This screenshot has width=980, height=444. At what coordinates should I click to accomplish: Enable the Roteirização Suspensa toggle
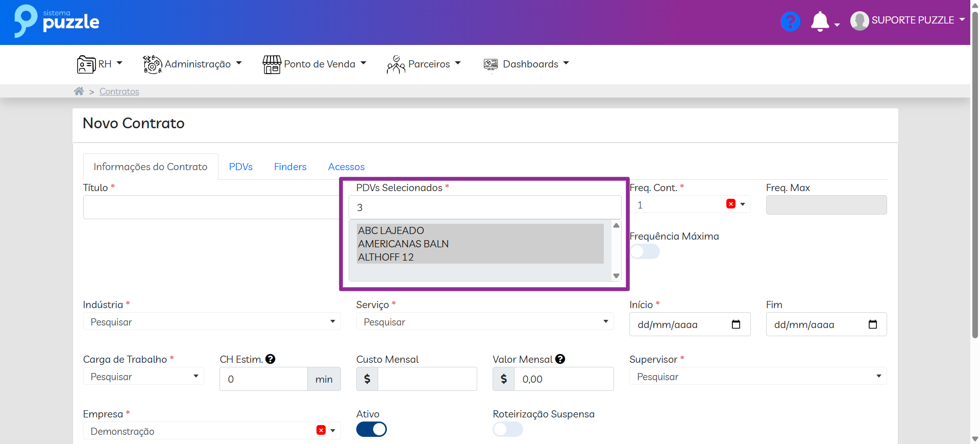507,429
